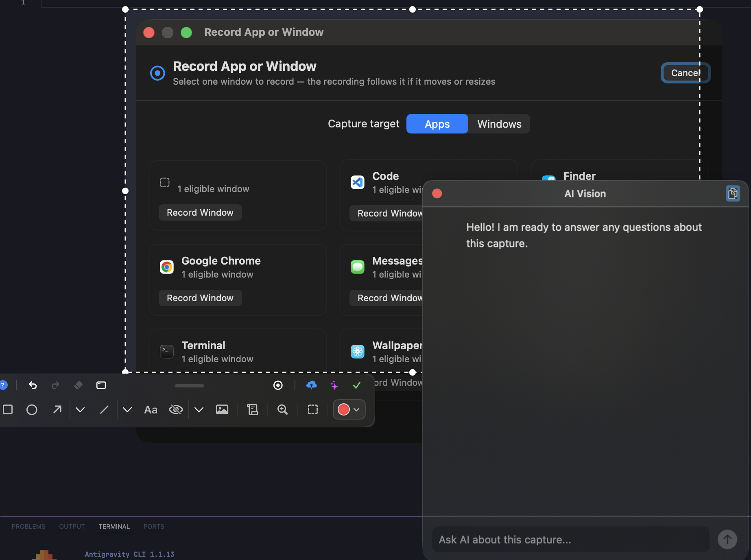Click the Finder app card title
751x560 pixels.
pos(579,176)
